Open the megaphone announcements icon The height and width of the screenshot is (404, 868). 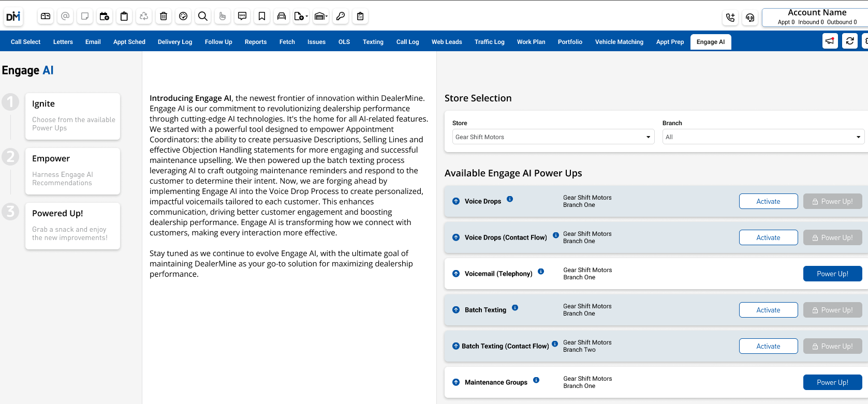pyautogui.click(x=830, y=41)
